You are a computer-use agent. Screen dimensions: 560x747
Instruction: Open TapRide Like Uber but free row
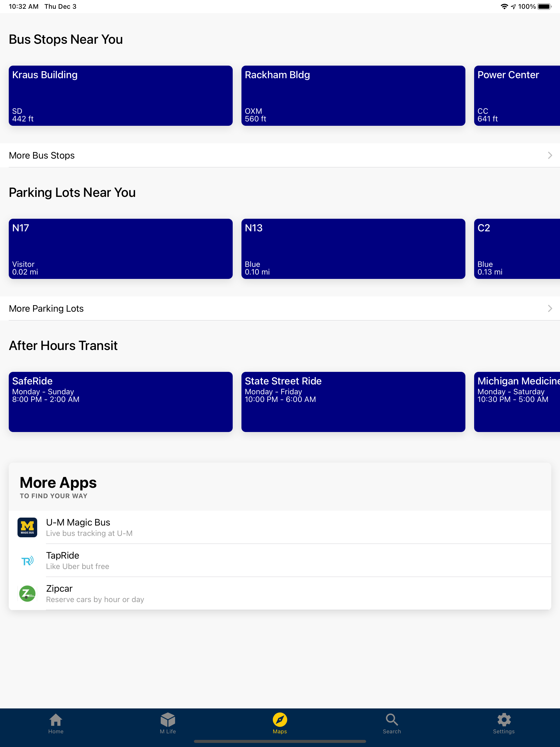click(x=280, y=560)
